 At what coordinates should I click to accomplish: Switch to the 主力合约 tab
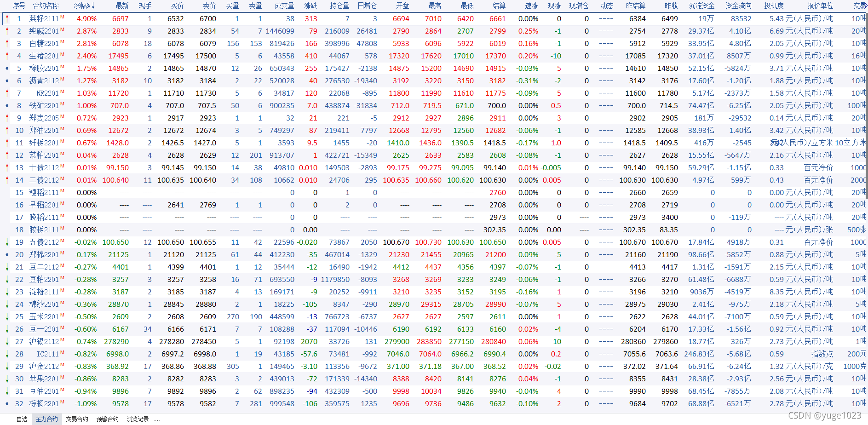(47, 419)
